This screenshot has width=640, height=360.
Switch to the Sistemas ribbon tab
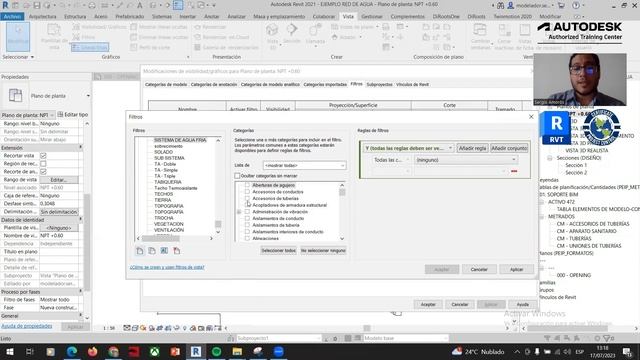[x=162, y=17]
